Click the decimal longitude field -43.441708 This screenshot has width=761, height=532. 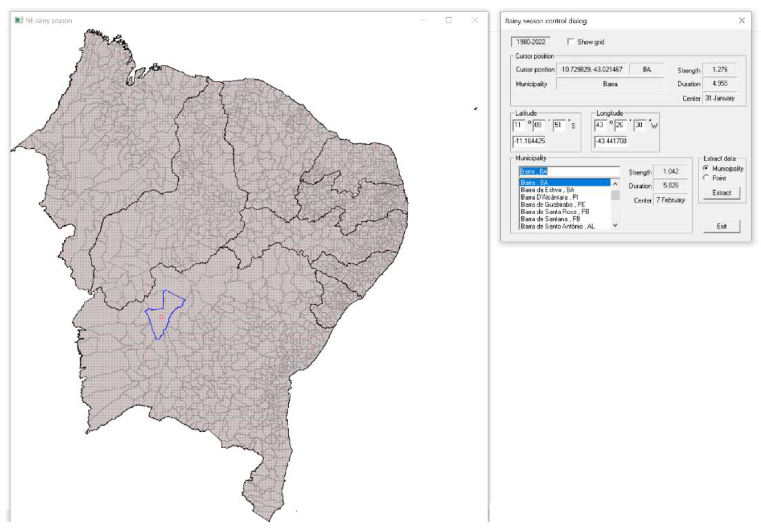[x=610, y=141]
